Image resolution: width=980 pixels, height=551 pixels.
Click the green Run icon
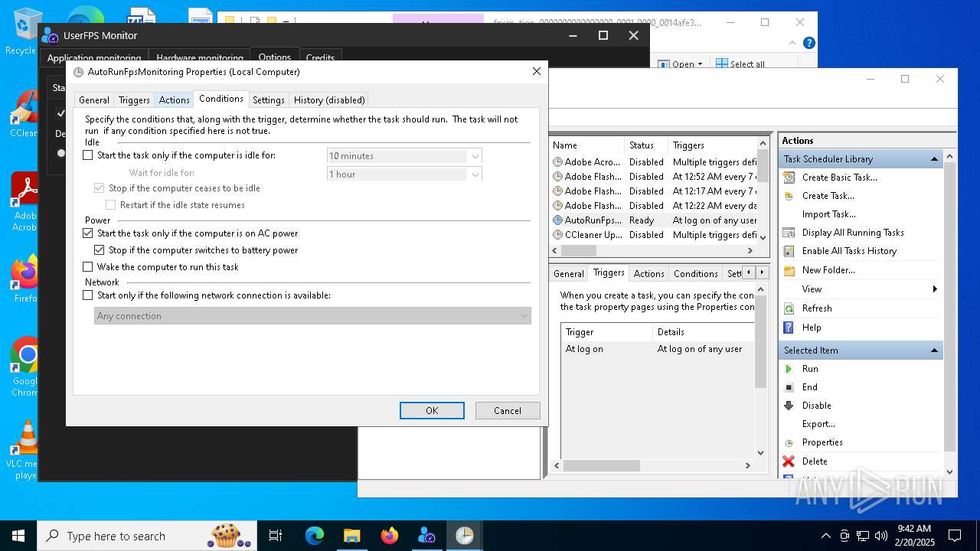[789, 369]
